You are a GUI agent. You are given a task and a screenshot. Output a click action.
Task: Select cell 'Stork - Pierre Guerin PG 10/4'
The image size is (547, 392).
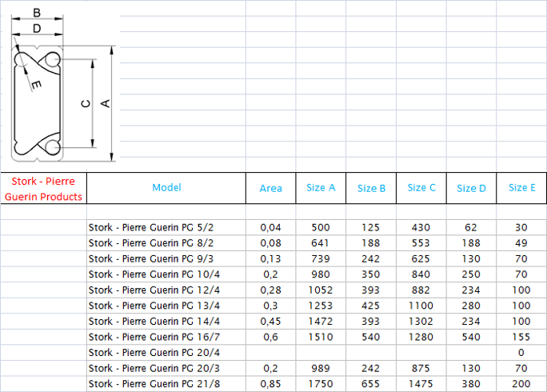pyautogui.click(x=166, y=274)
